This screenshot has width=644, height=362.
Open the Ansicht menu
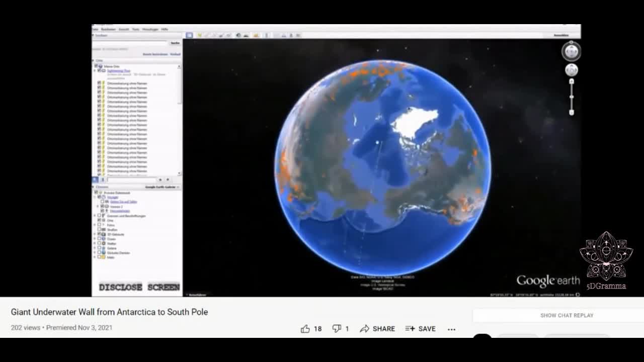tap(124, 29)
